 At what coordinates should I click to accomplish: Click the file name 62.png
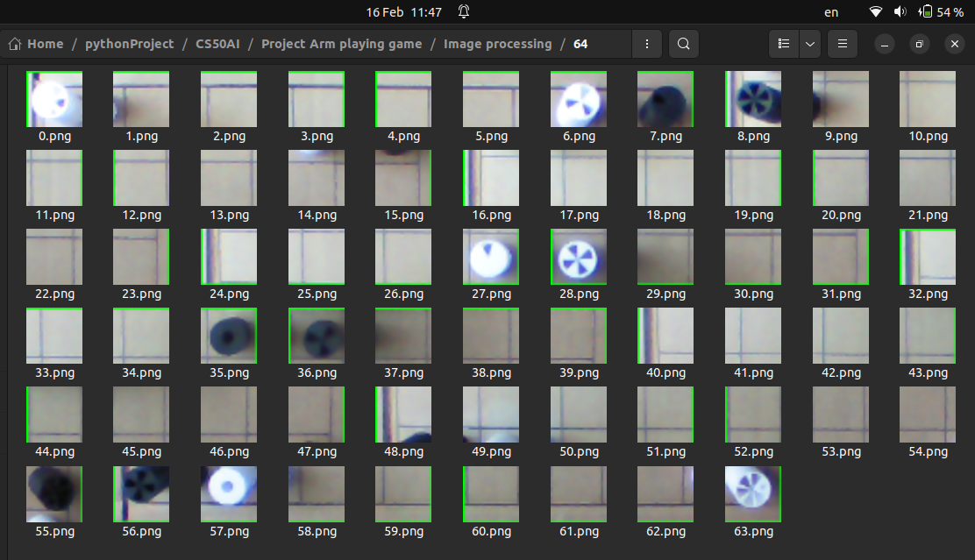pyautogui.click(x=666, y=531)
